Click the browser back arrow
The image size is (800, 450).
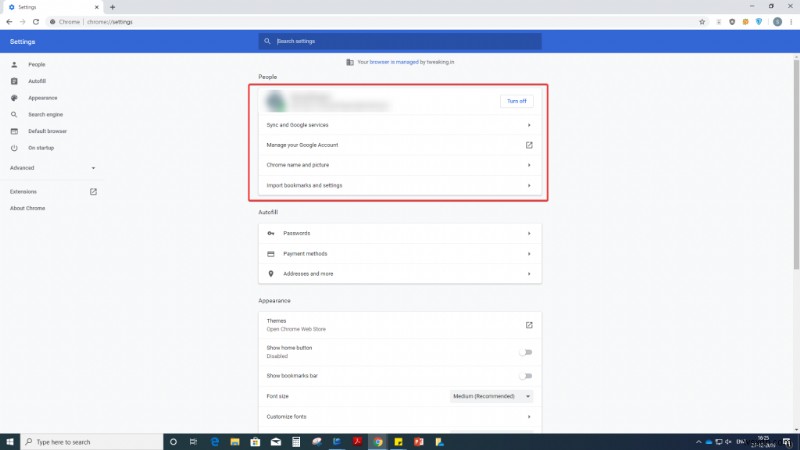[x=9, y=22]
